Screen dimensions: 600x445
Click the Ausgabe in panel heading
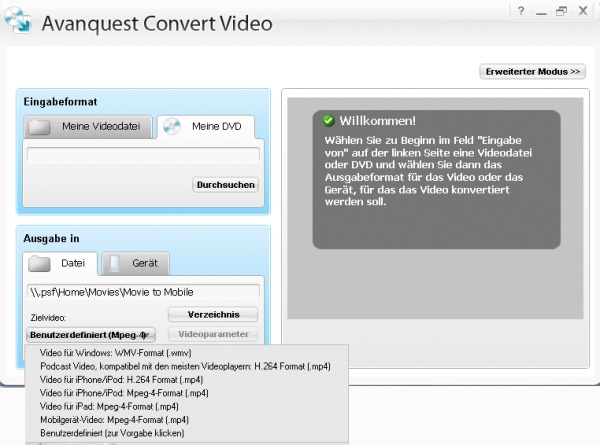coord(51,238)
